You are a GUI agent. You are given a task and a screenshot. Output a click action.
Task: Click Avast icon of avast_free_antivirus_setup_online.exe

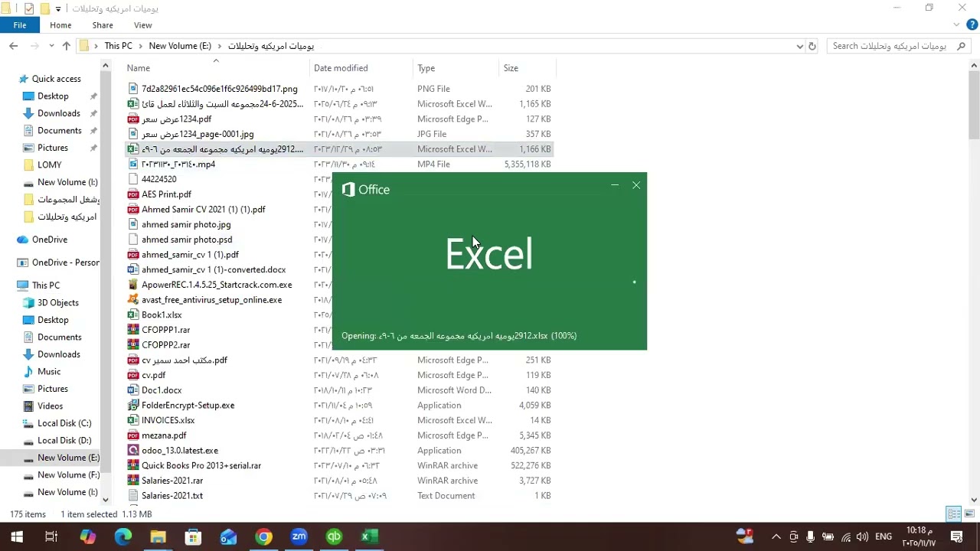133,300
